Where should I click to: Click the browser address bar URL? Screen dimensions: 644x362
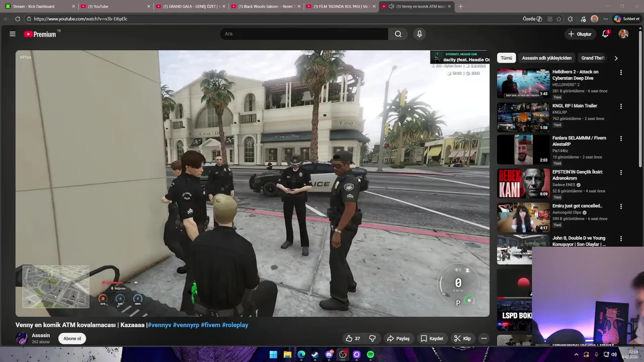pos(80,19)
